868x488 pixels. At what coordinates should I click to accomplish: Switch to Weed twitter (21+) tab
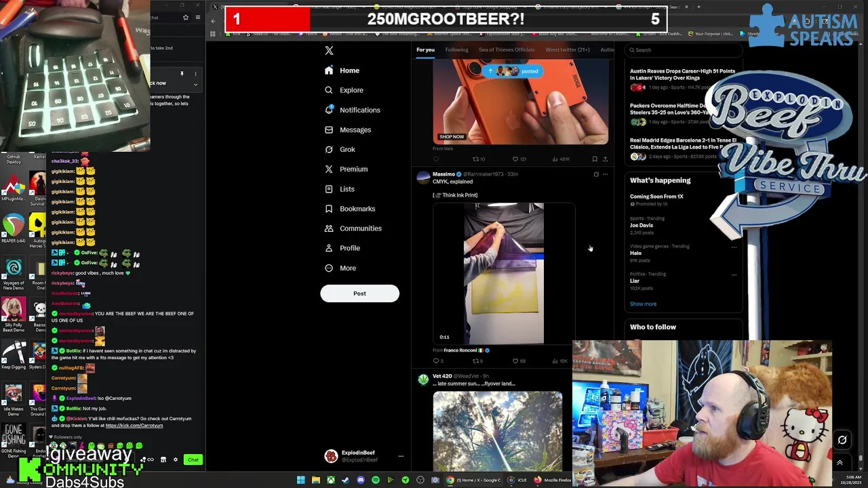pyautogui.click(x=568, y=49)
